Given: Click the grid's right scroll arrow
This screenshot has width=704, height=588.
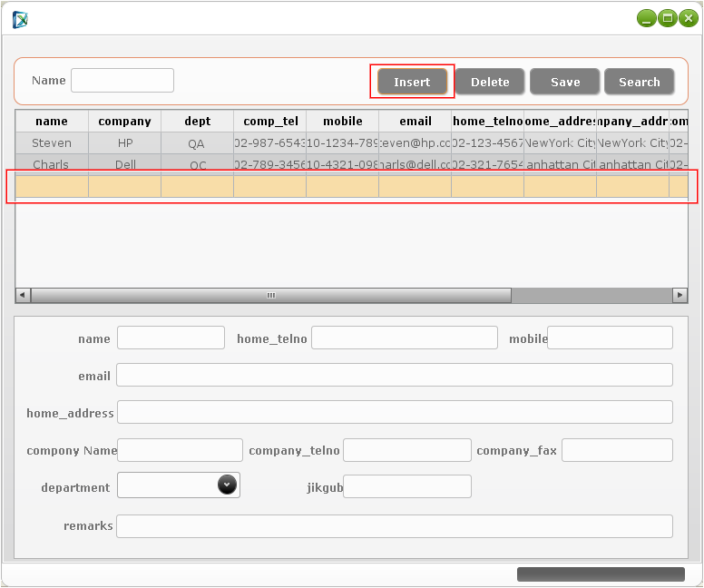Looking at the screenshot, I should [680, 296].
